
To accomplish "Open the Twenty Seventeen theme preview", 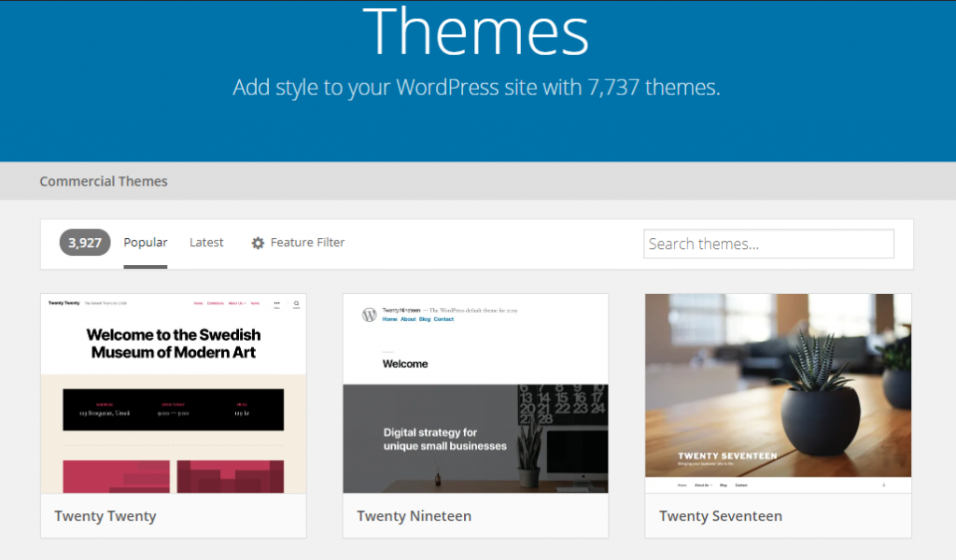I will pos(778,394).
